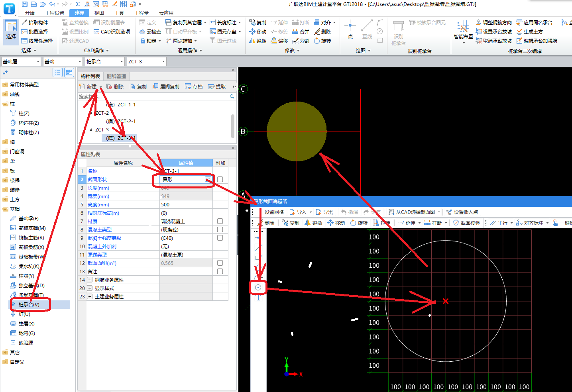The image size is (572, 392).
Task: Click 导出 in section editor
Action: point(324,212)
